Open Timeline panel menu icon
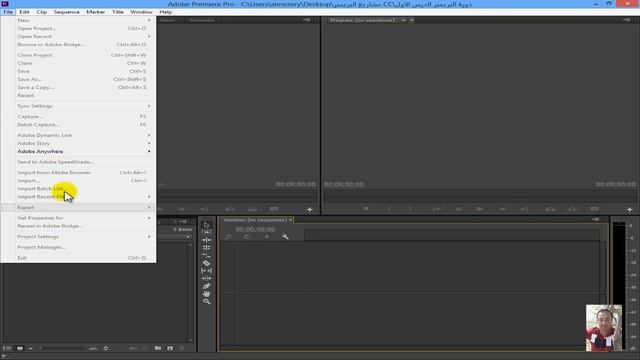The width and height of the screenshot is (640, 360). click(x=596, y=220)
